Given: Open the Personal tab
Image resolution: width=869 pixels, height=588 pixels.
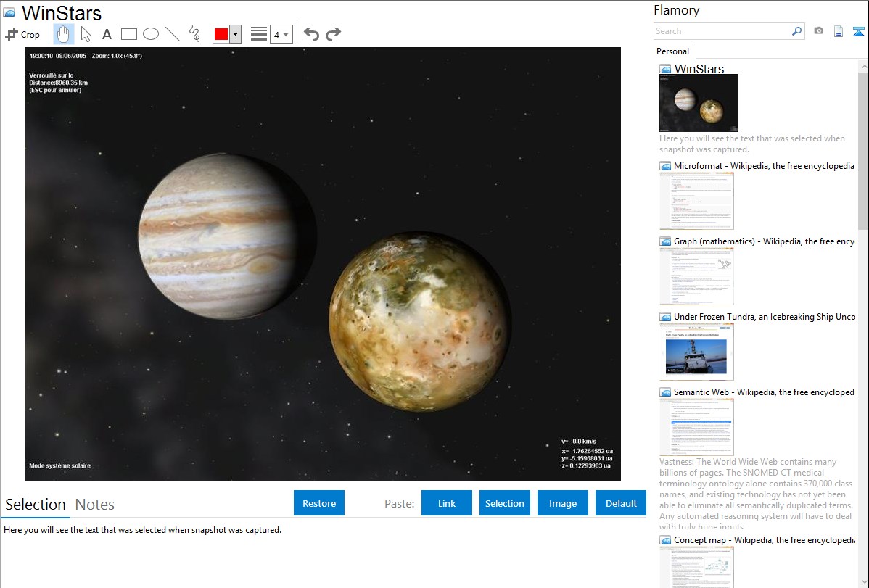Looking at the screenshot, I should 672,51.
